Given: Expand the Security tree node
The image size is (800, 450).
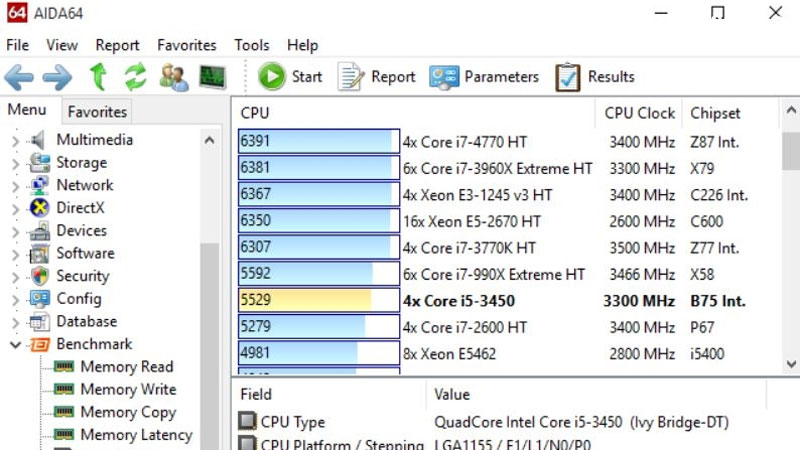Looking at the screenshot, I should [x=15, y=277].
